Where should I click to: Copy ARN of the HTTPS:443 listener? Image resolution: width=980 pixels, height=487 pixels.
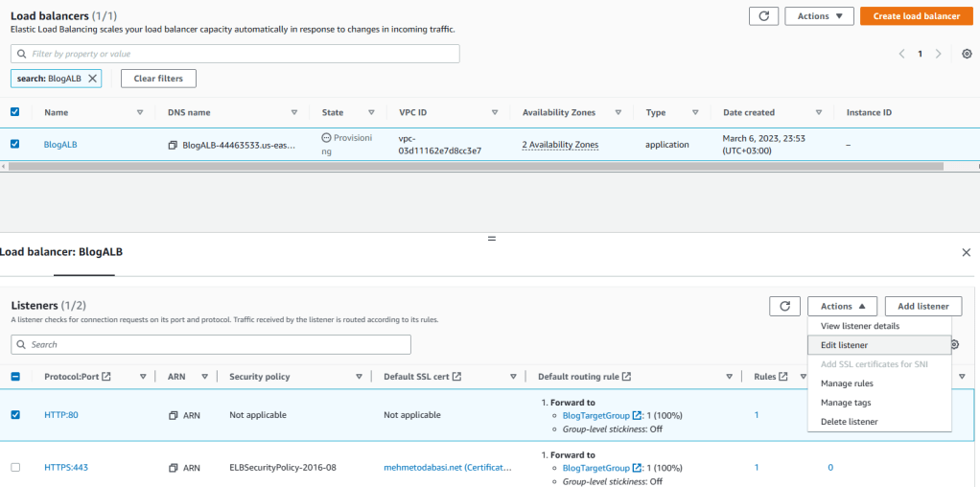173,468
